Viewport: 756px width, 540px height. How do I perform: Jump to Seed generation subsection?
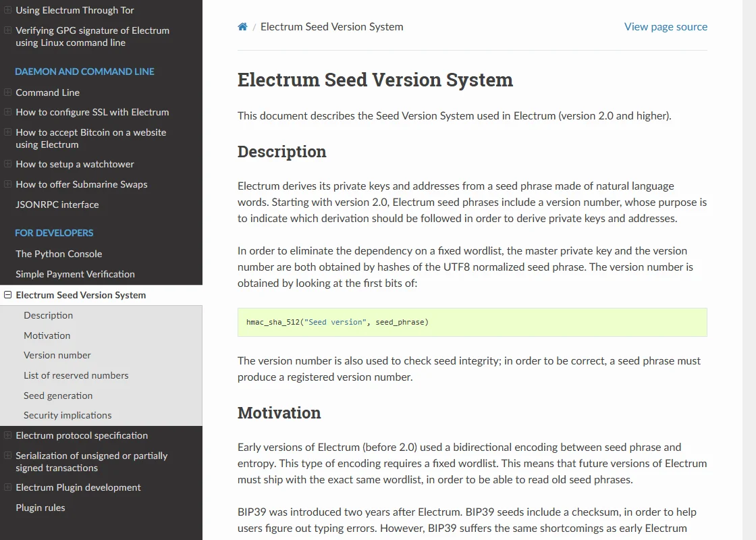tap(58, 396)
